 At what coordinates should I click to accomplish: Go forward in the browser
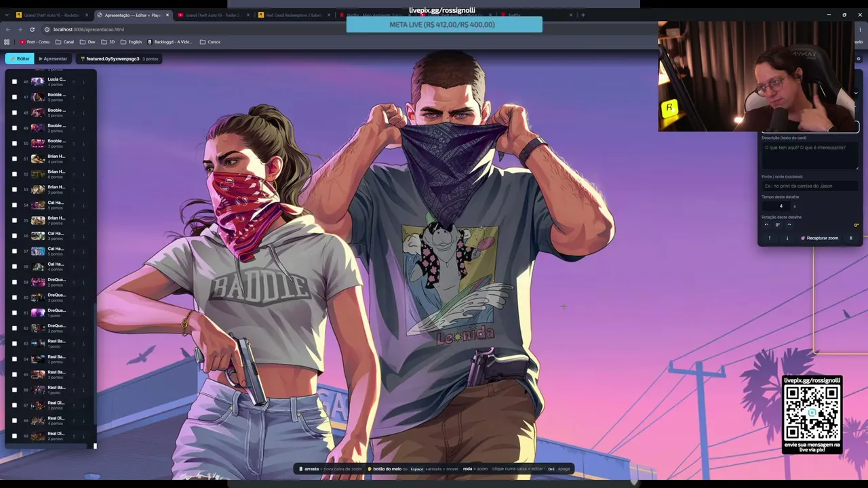pos(20,29)
